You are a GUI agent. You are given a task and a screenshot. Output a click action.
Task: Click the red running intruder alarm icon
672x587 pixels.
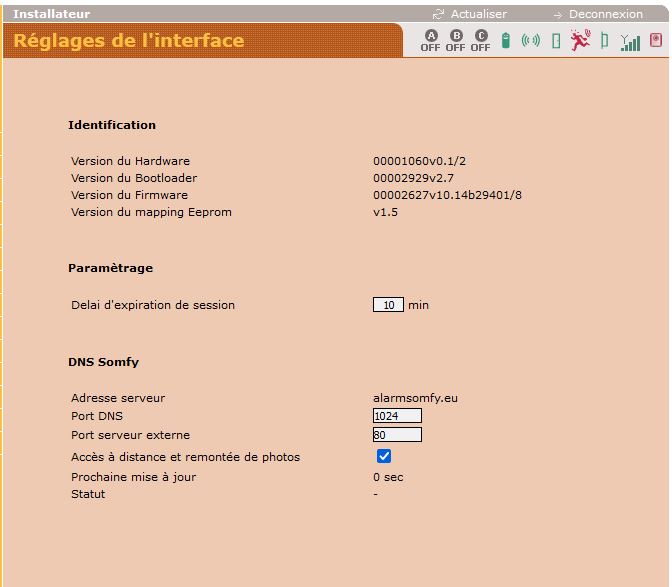tap(580, 41)
